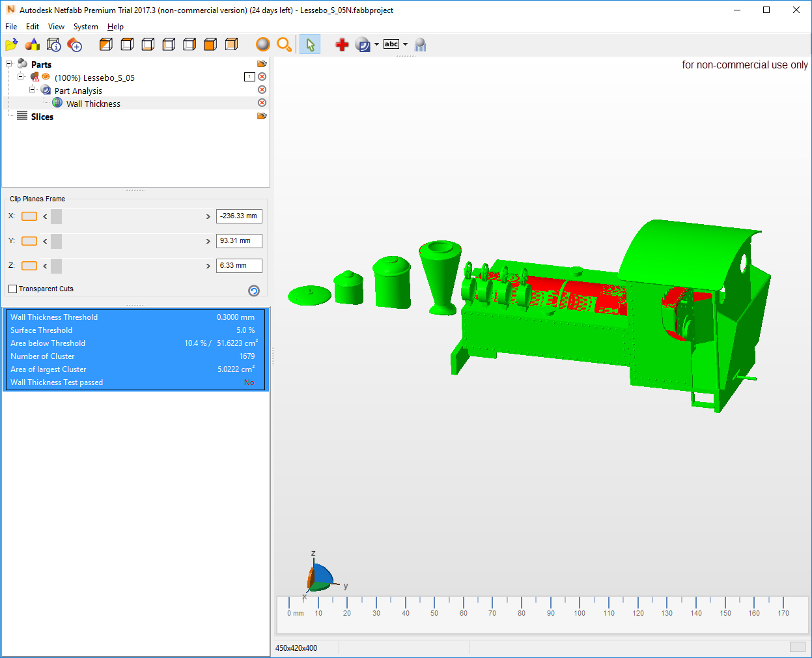Click the Area below Threshold row
Image resolution: width=812 pixels, height=658 pixels.
point(135,343)
